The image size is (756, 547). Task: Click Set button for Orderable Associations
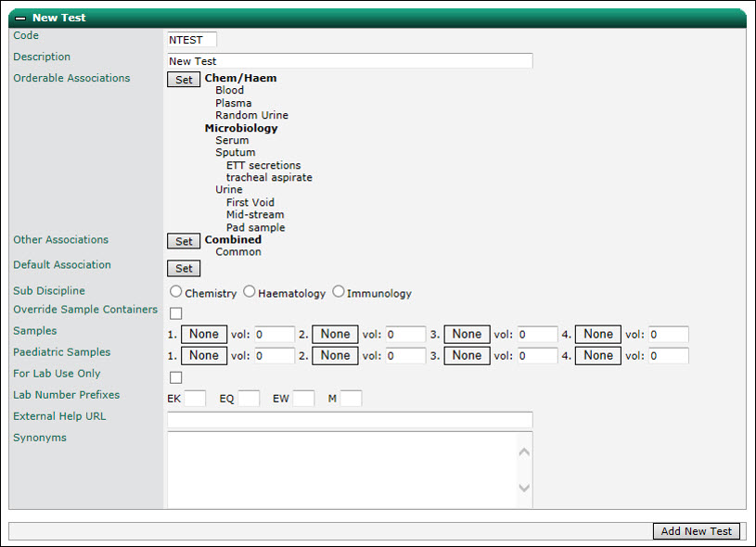click(x=184, y=80)
